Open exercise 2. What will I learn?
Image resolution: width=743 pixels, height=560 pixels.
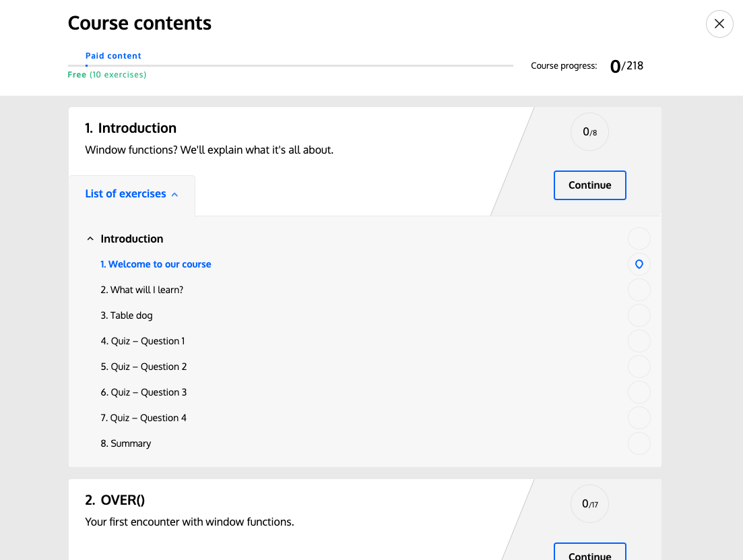(141, 290)
